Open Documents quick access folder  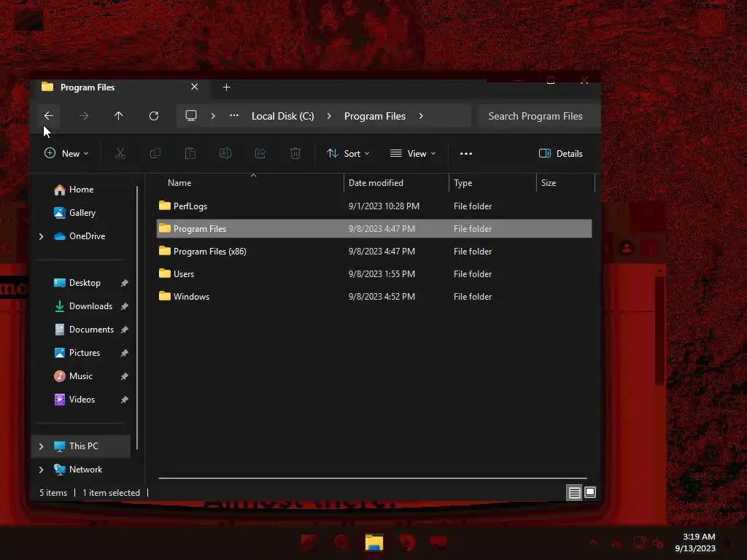pos(84,330)
